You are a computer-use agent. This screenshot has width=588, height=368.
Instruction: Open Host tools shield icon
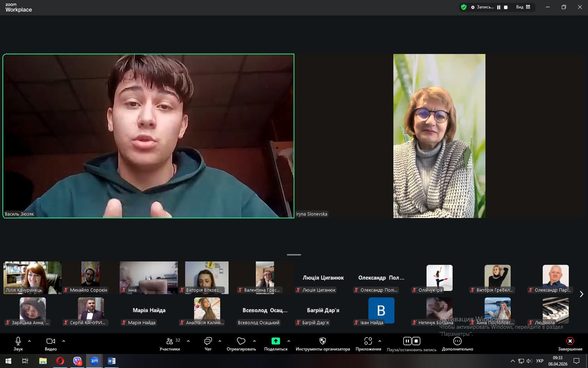point(323,341)
